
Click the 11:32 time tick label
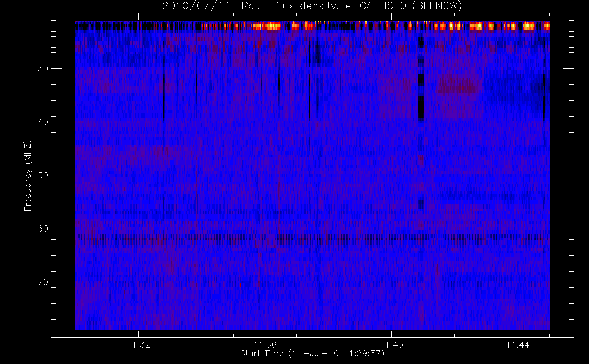point(138,345)
